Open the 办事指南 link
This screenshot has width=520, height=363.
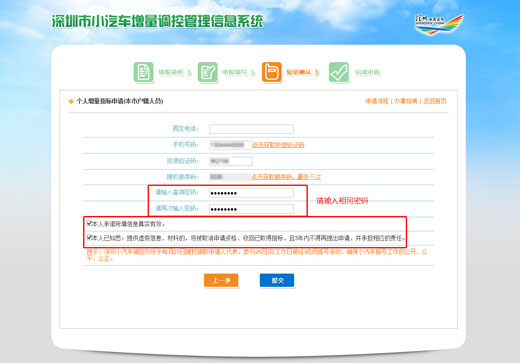click(x=406, y=101)
